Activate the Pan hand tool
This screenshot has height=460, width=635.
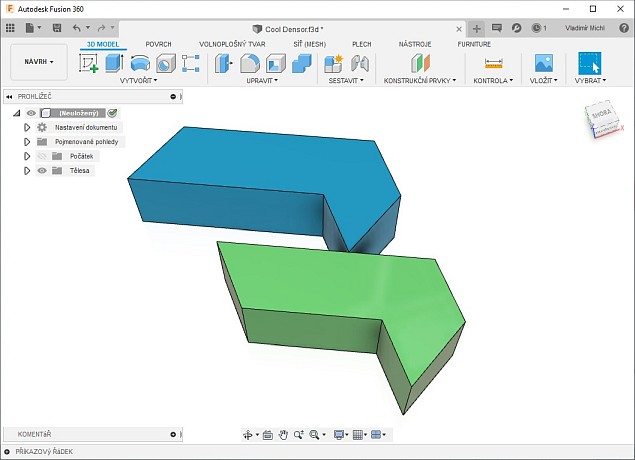coord(283,435)
